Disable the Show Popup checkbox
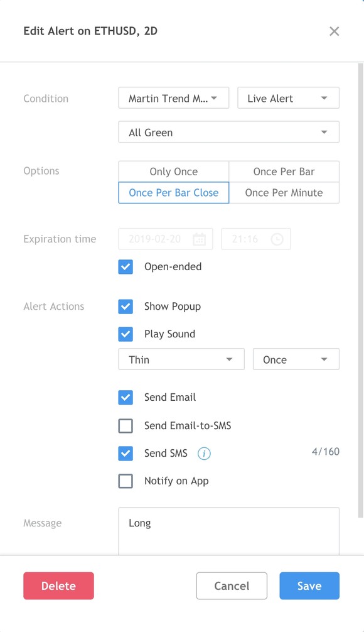364x632 pixels. click(x=126, y=307)
